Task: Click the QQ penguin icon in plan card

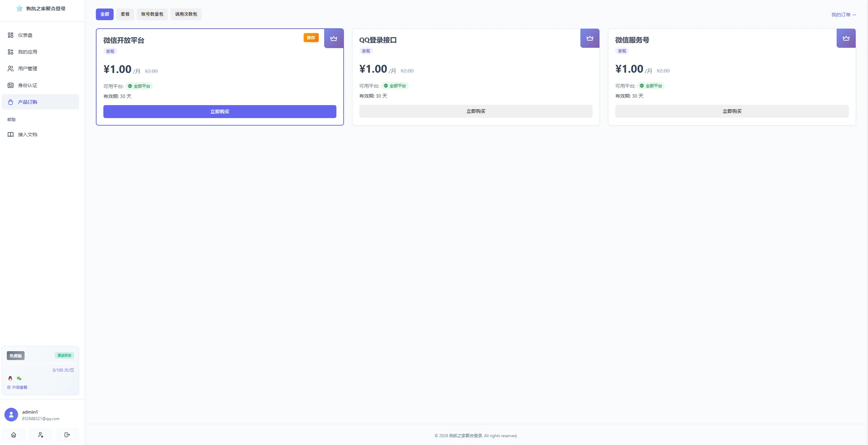Action: pyautogui.click(x=10, y=378)
